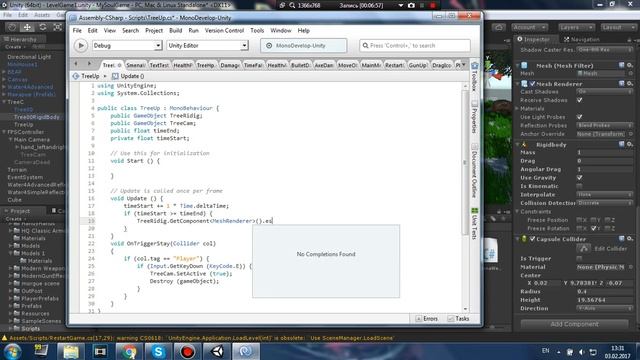This screenshot has width=640, height=360.
Task: Switch to the Navigation tab in Unity
Action: [x=582, y=40]
